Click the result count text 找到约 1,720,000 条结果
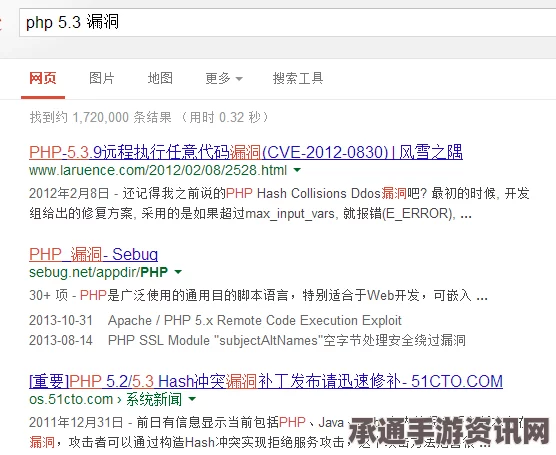This screenshot has height=455, width=556. (x=101, y=117)
